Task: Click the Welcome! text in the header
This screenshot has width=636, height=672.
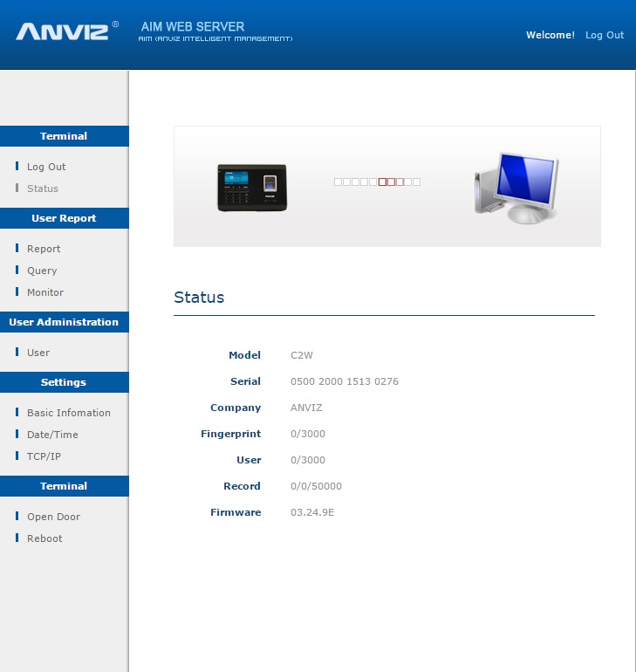Action: (551, 35)
